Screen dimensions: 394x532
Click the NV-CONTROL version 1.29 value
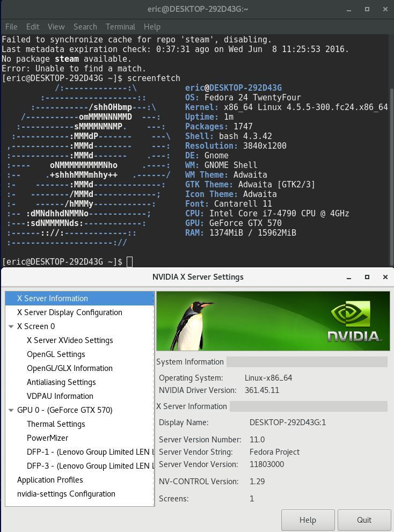click(x=257, y=482)
